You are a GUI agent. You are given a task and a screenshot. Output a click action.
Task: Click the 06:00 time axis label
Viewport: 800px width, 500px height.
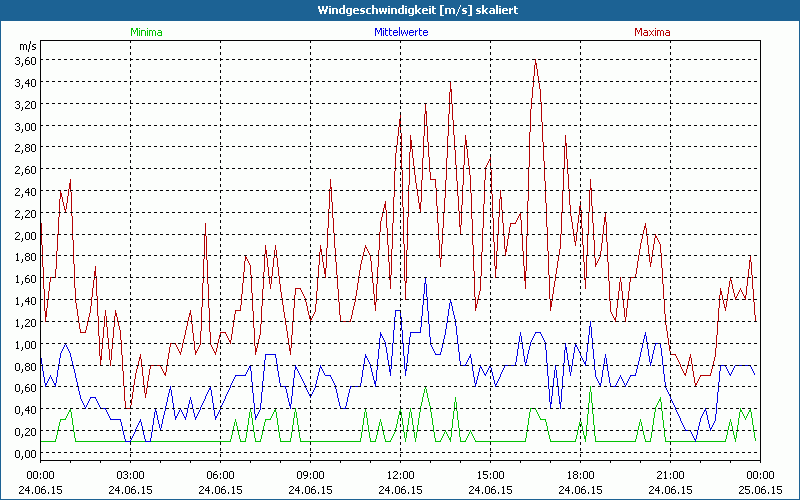point(220,475)
